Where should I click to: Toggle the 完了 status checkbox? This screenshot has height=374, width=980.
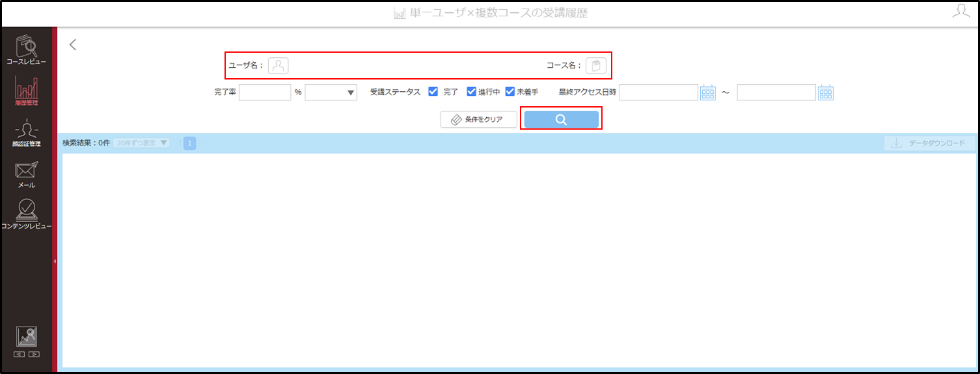tap(433, 92)
